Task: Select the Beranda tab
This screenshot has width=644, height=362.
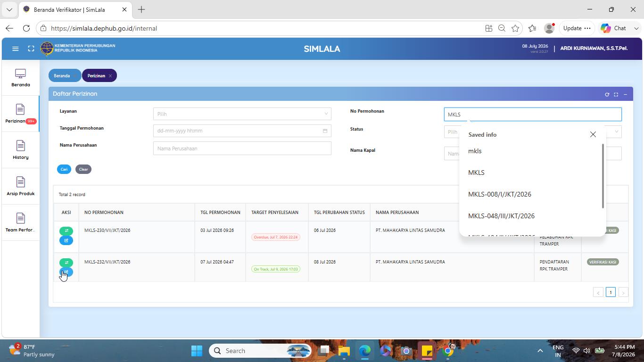Action: tap(62, 75)
